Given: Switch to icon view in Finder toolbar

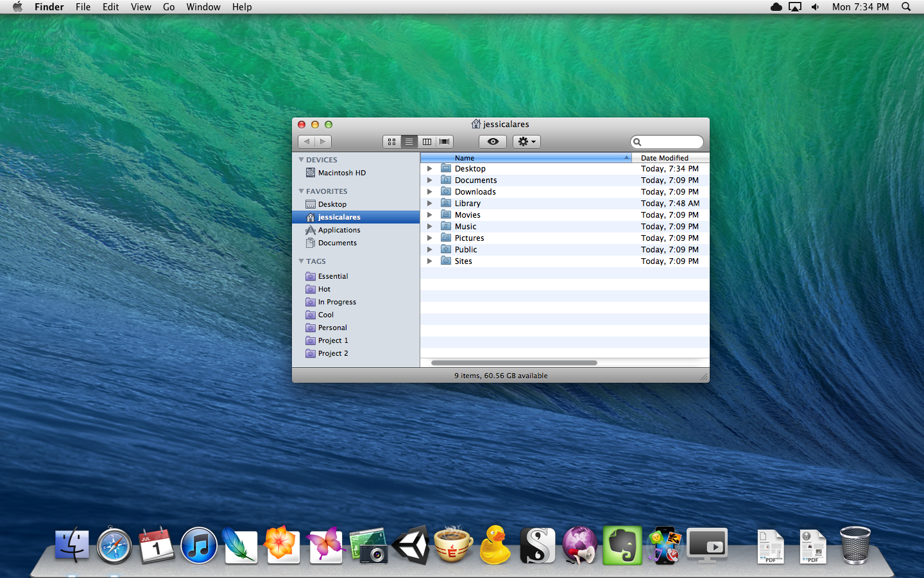Looking at the screenshot, I should [391, 142].
